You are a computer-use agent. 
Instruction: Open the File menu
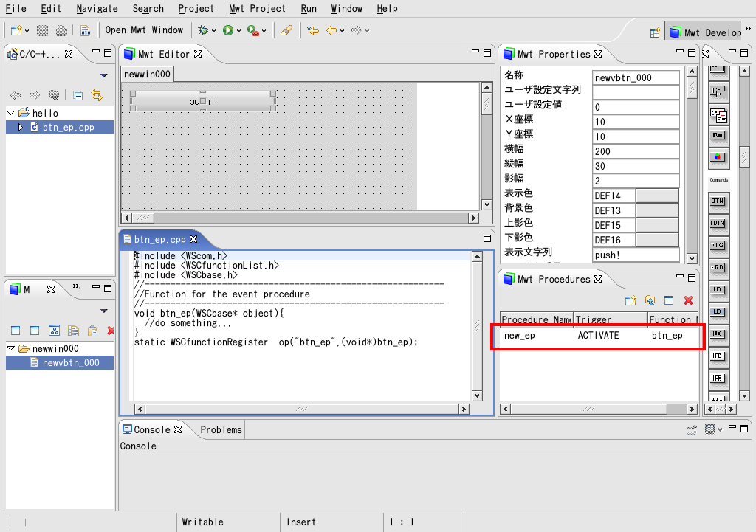coord(16,8)
